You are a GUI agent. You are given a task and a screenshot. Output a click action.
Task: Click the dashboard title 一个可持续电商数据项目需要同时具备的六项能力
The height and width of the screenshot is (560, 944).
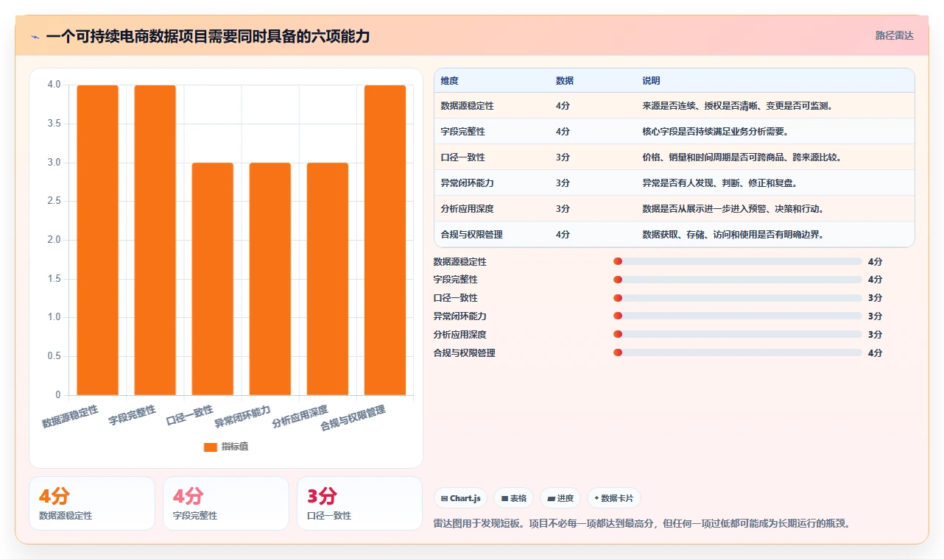[x=208, y=36]
